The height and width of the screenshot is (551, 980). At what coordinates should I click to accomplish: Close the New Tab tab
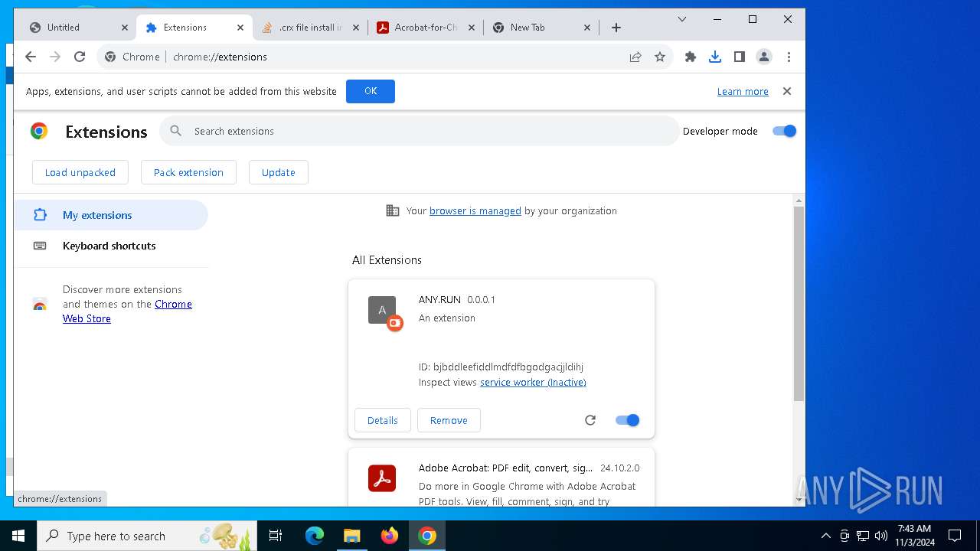[587, 28]
